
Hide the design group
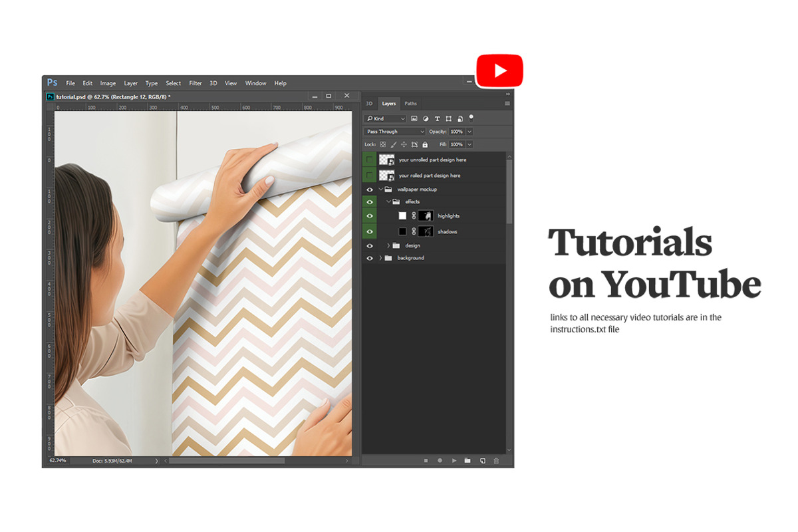(370, 245)
